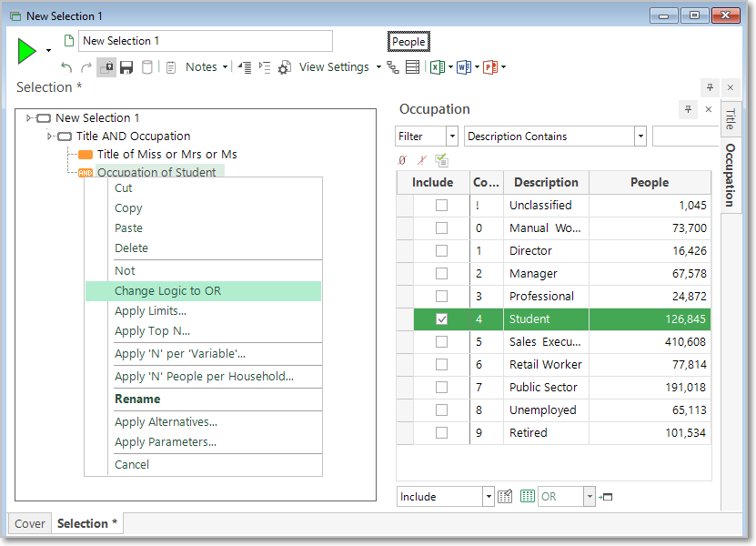
Task: Export to Word using the Word icon
Action: 464,67
